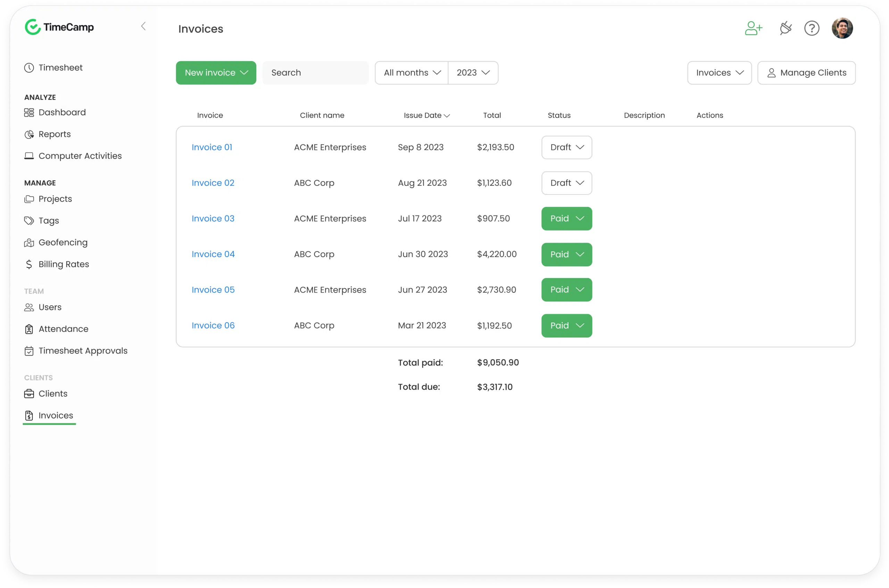The height and width of the screenshot is (588, 889).
Task: Open the Invoice 04 link
Action: pyautogui.click(x=213, y=254)
